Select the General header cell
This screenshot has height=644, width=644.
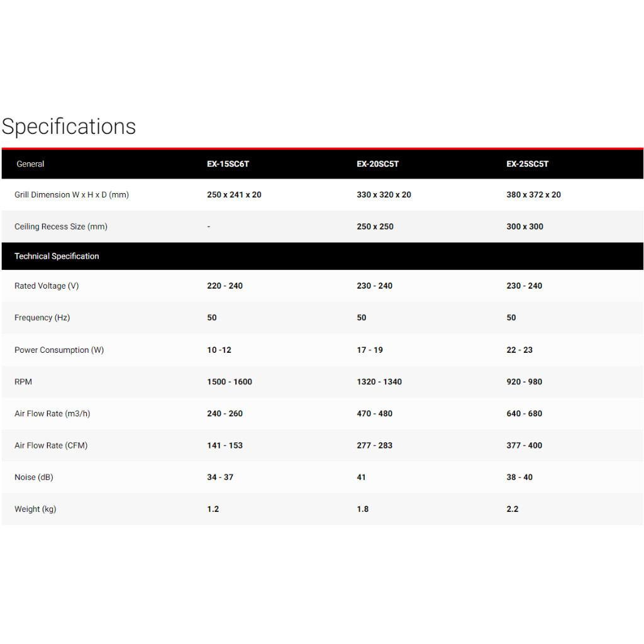click(30, 164)
